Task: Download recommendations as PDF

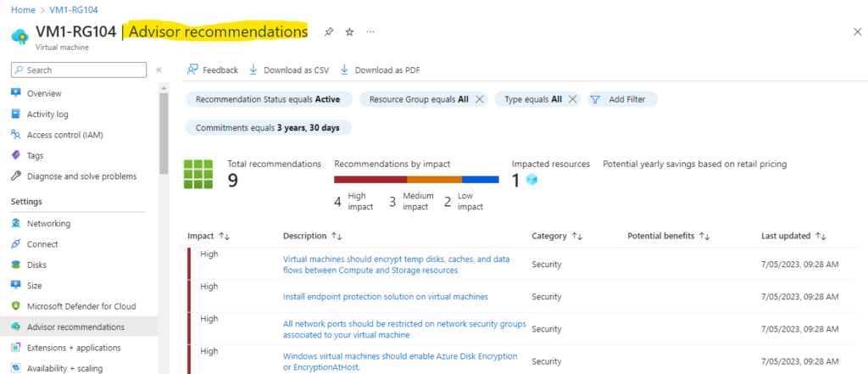Action: click(x=380, y=70)
